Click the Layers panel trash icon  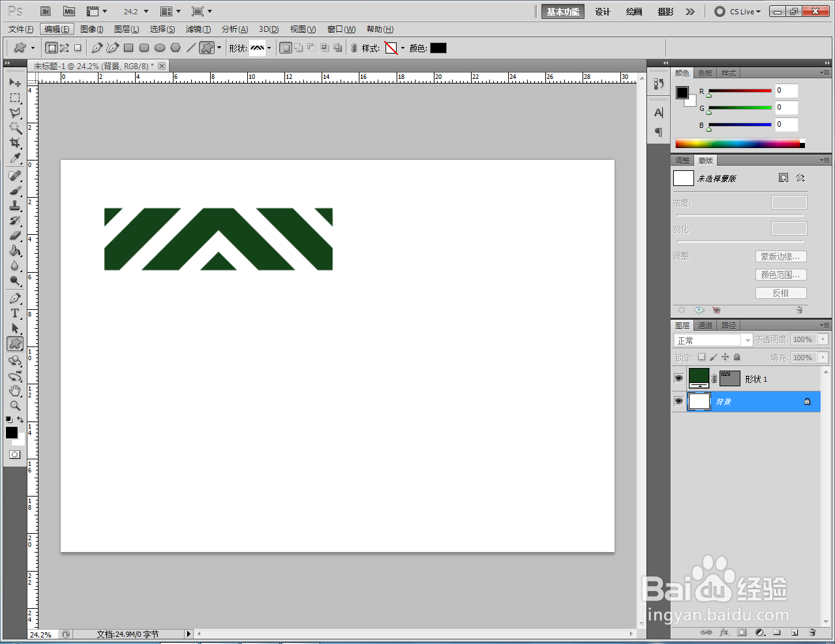point(812,632)
